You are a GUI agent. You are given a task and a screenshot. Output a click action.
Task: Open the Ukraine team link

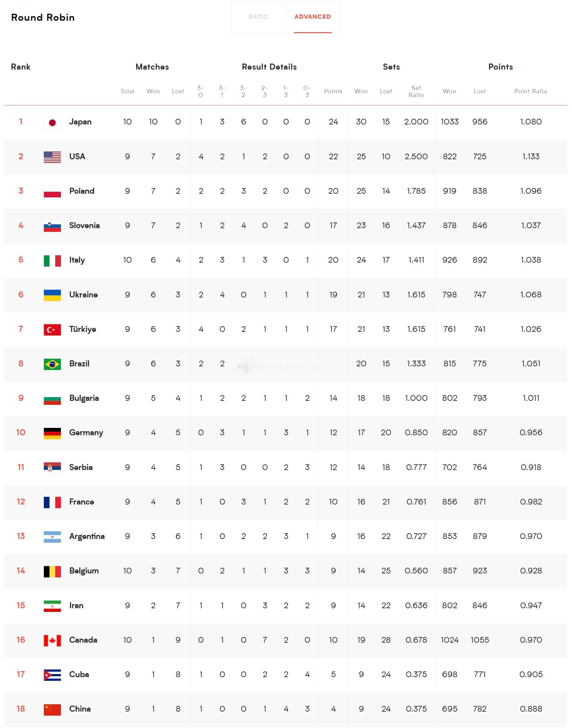point(83,294)
